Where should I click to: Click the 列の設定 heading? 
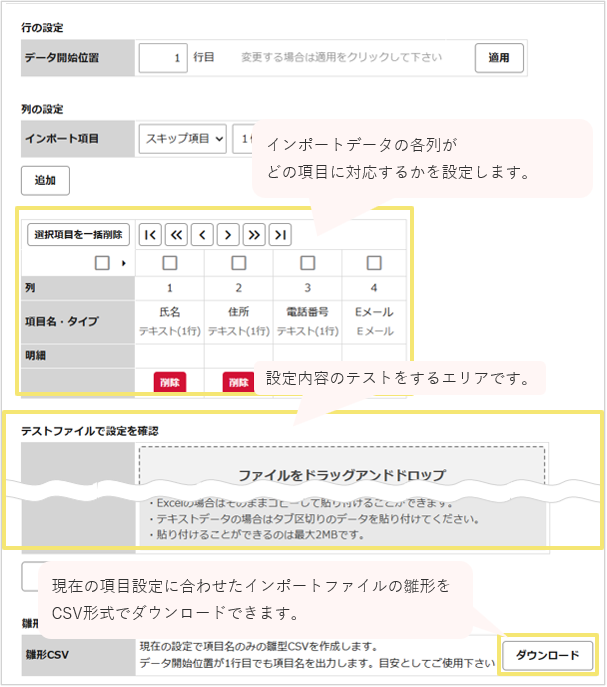point(43,109)
